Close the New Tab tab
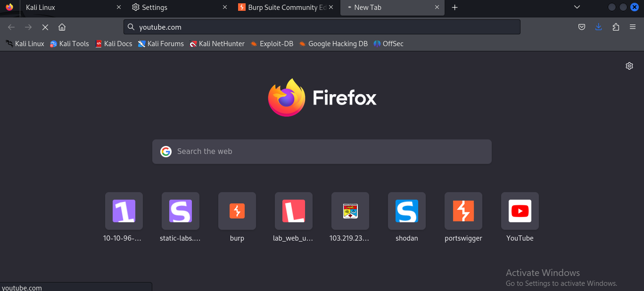The image size is (644, 291). 437,8
